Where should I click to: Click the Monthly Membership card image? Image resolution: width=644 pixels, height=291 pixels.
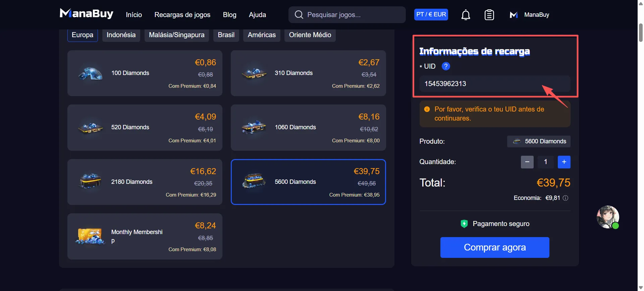[x=90, y=236]
